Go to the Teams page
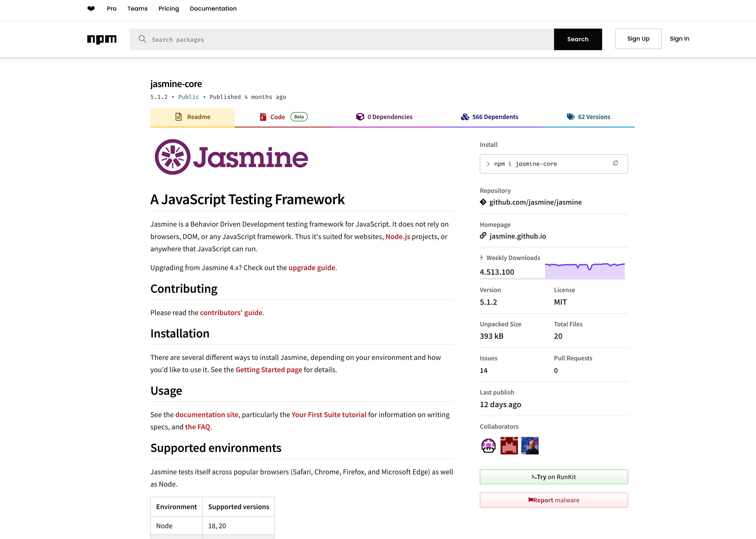756x539 pixels. pos(137,9)
